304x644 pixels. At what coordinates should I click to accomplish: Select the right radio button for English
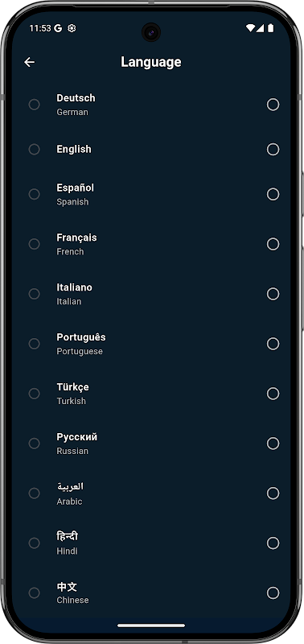pyautogui.click(x=273, y=149)
